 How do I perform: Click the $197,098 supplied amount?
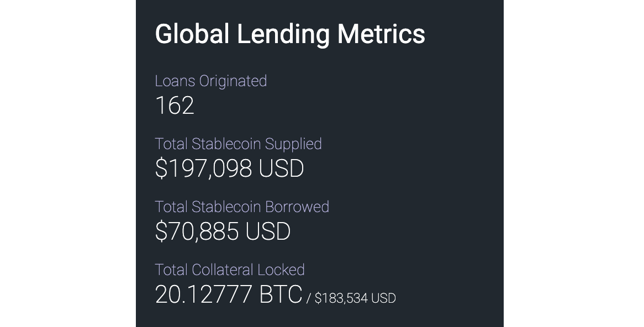[x=203, y=168]
